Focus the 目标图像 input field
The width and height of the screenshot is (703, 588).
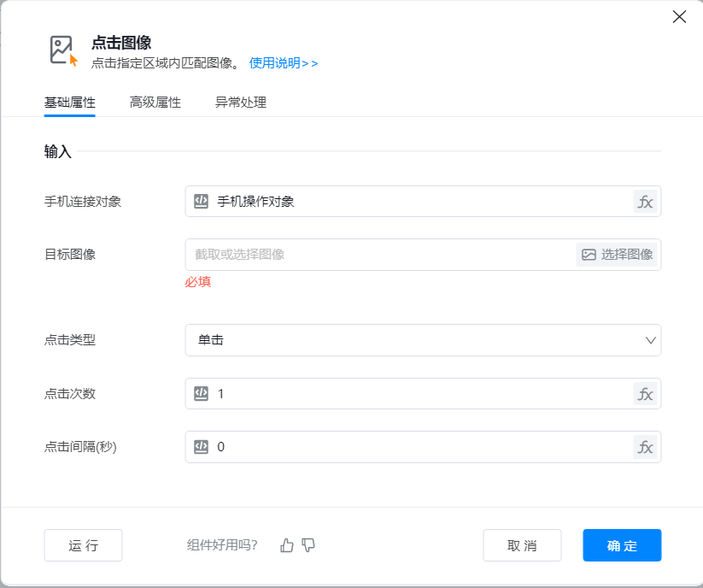380,255
